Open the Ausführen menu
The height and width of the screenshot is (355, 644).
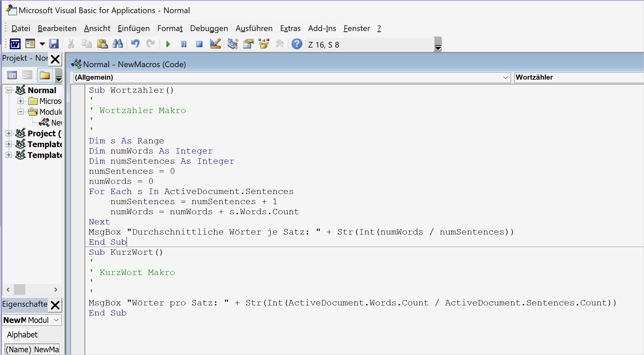pos(254,28)
